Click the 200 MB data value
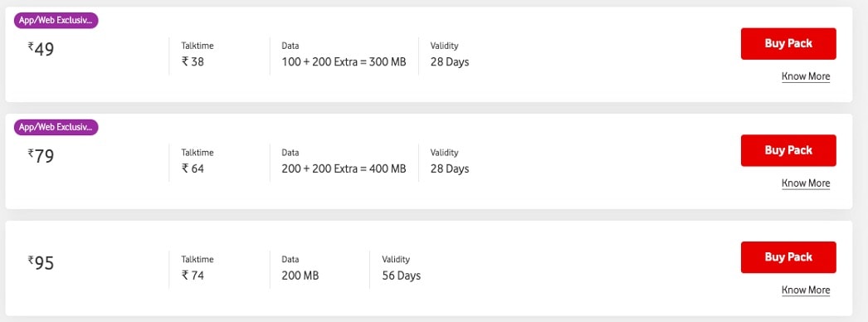The width and height of the screenshot is (868, 322). coord(300,276)
